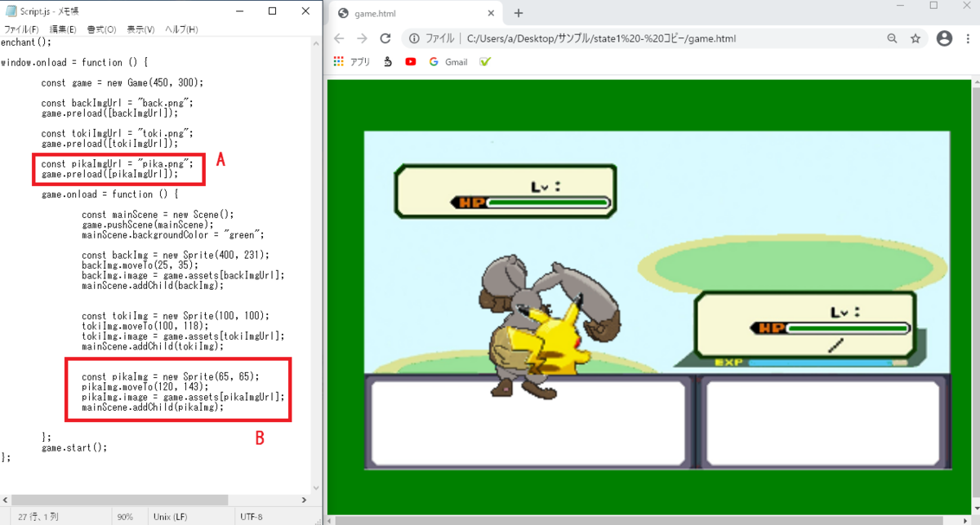980x525 pixels.
Task: Click the Notepad document icon in title bar
Action: click(x=11, y=11)
